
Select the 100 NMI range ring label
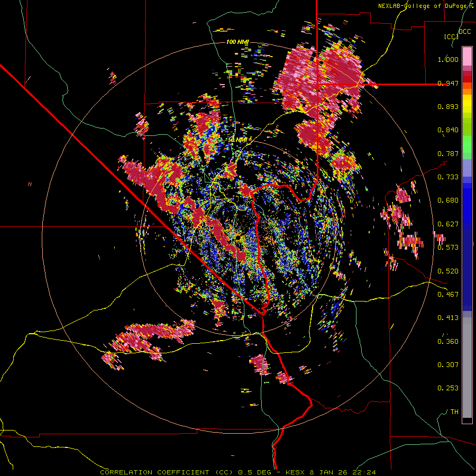tap(237, 42)
